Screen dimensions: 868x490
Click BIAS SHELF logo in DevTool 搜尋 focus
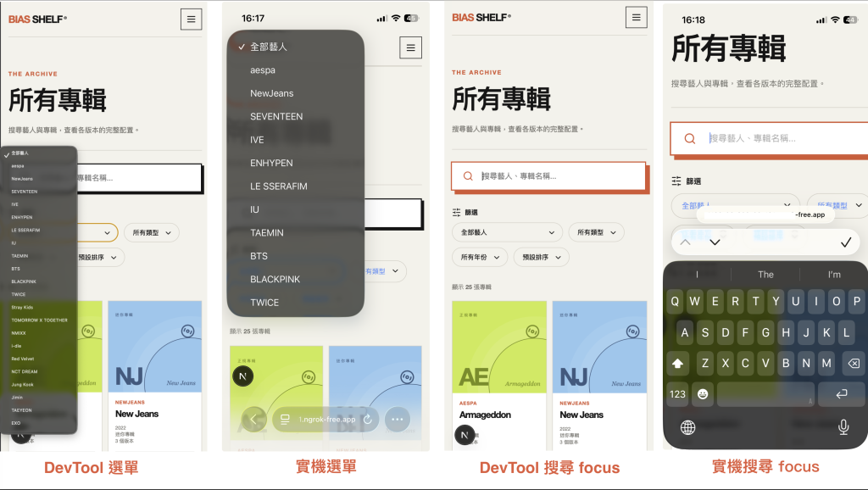coord(481,18)
